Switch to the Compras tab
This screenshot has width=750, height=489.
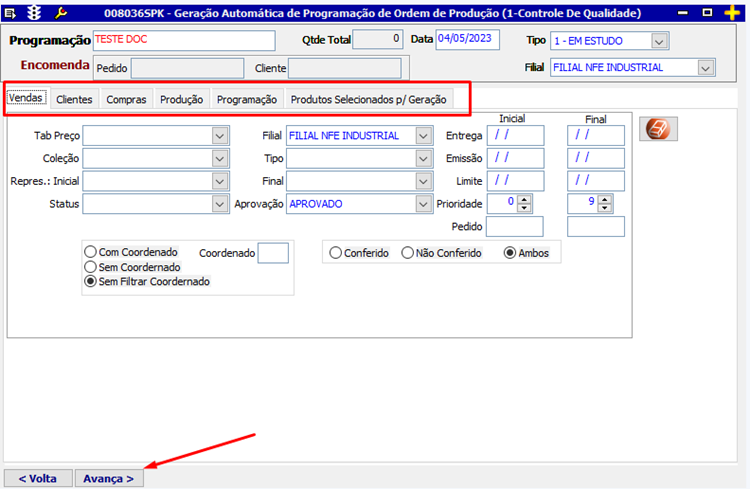(x=126, y=100)
